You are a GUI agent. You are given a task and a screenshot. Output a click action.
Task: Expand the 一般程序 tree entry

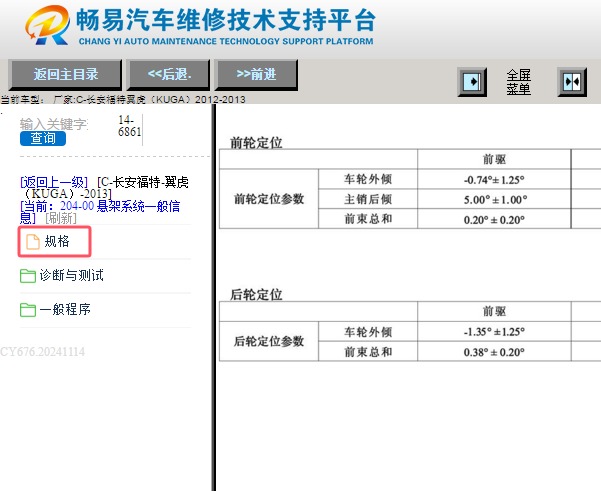coord(65,309)
